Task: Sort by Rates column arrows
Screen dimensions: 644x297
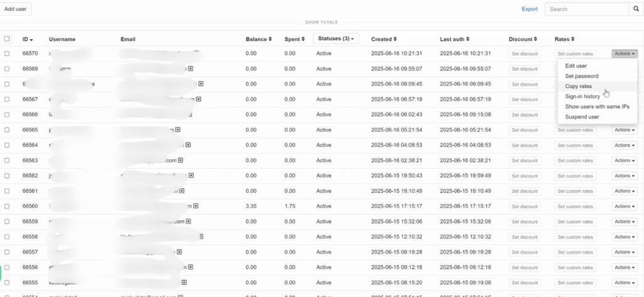Action: point(572,39)
